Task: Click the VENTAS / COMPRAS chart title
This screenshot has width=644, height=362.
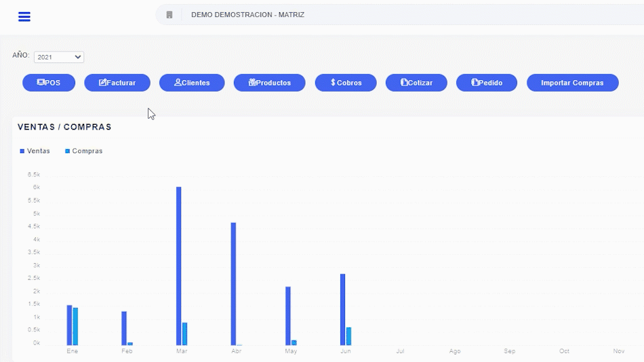Action: 64,127
